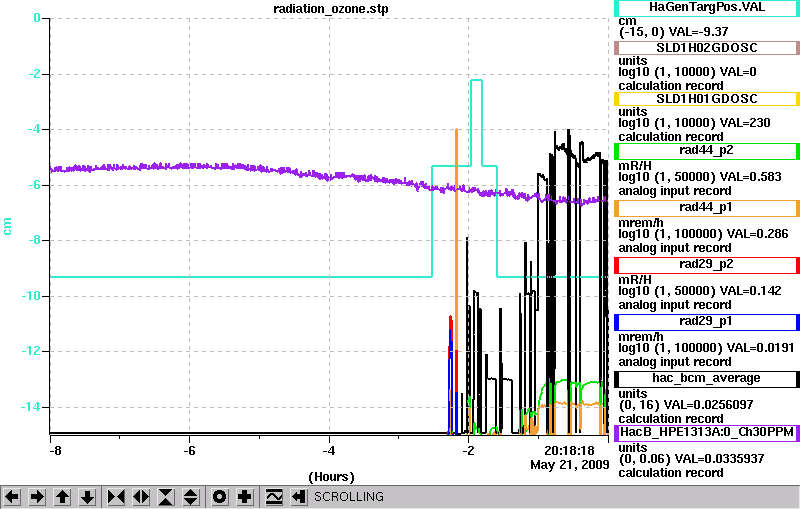Compress the vertical value axis
The image size is (800, 509).
(x=166, y=497)
